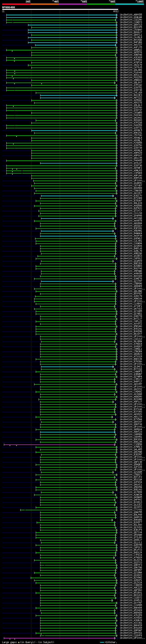
Task: Select the hit label UniRef100_P93255
Action: [x=131, y=77]
